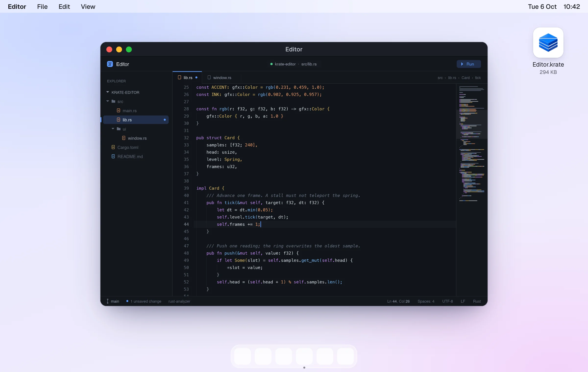Screen dimensions: 588x372
Task: Open Cargo.toml in explorer
Action: coord(136,147)
